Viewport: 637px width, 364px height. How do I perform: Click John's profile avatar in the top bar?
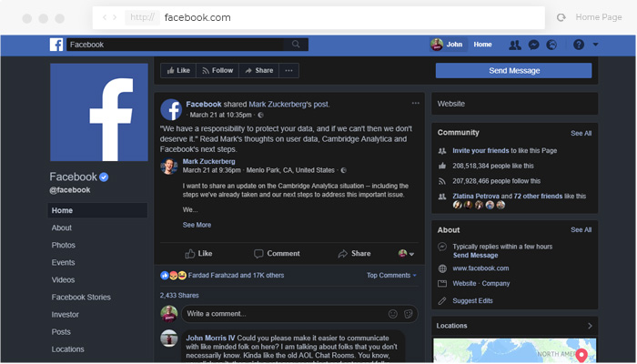click(x=437, y=45)
